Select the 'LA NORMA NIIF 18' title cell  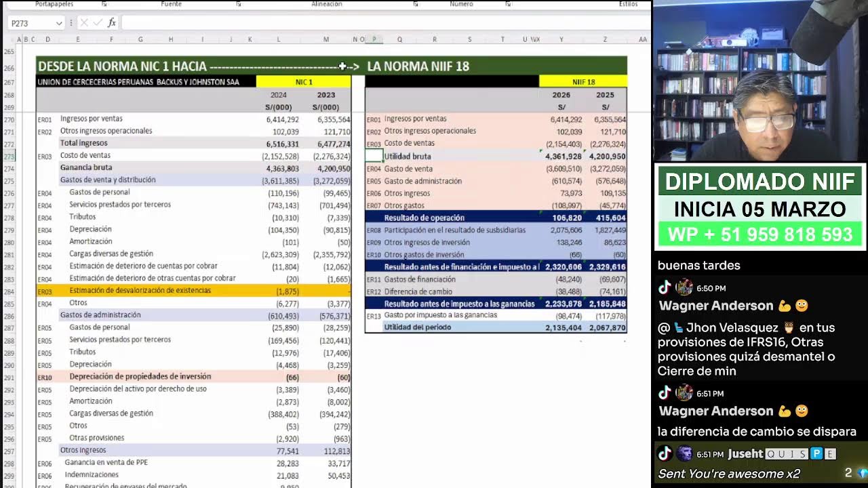pyautogui.click(x=418, y=66)
